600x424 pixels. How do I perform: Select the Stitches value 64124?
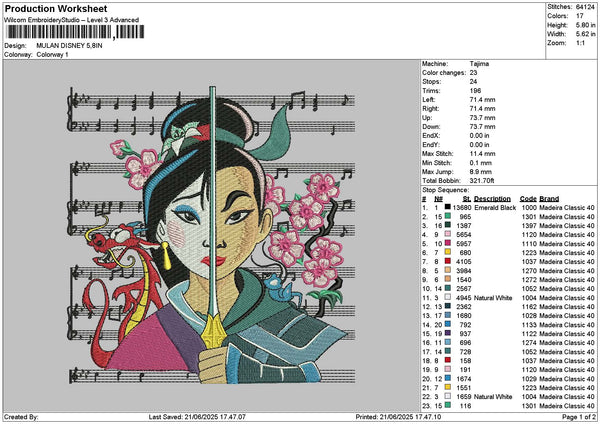click(x=585, y=6)
